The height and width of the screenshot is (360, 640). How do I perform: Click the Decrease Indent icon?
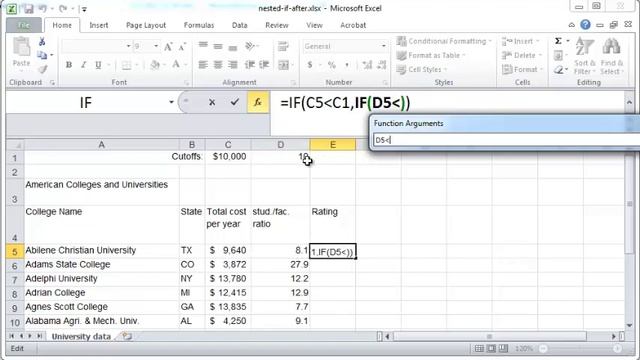(x=249, y=64)
